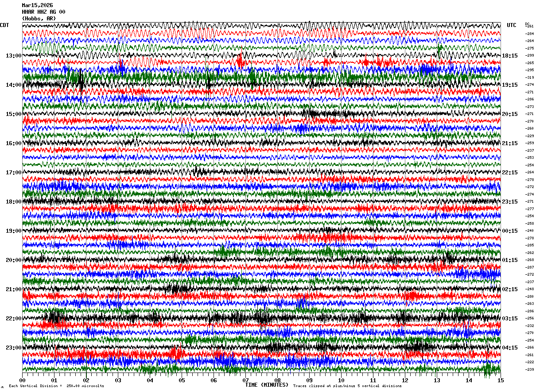
Task: Select the 20:00 CDT time label
Action: (13, 260)
